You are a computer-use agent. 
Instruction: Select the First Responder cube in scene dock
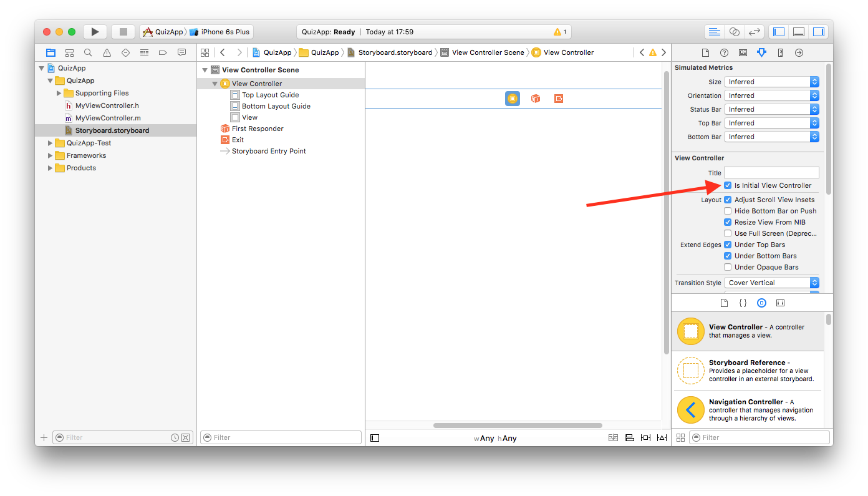pyautogui.click(x=535, y=99)
